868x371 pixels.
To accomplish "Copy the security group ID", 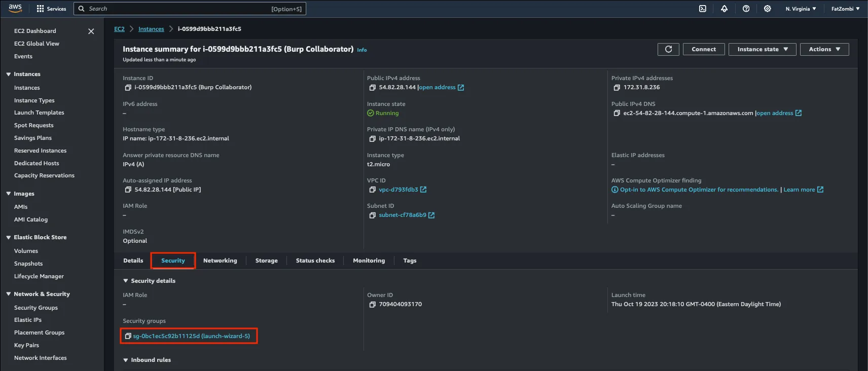I will (x=128, y=336).
